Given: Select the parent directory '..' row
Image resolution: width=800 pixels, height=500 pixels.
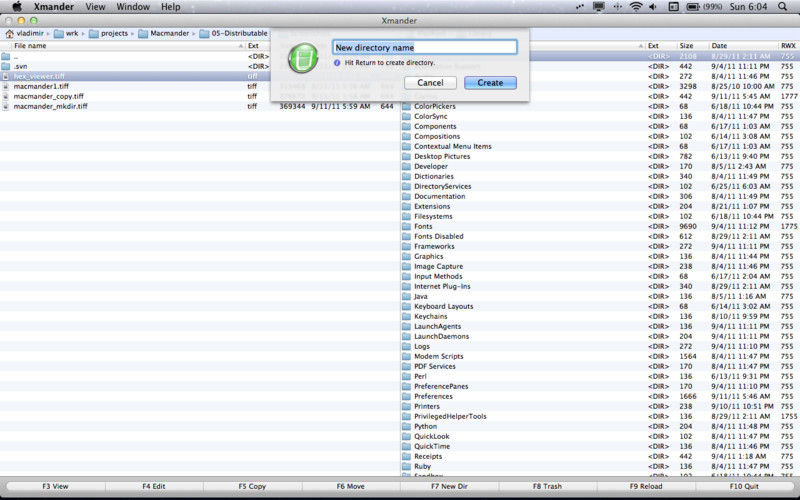Looking at the screenshot, I should [x=135, y=56].
